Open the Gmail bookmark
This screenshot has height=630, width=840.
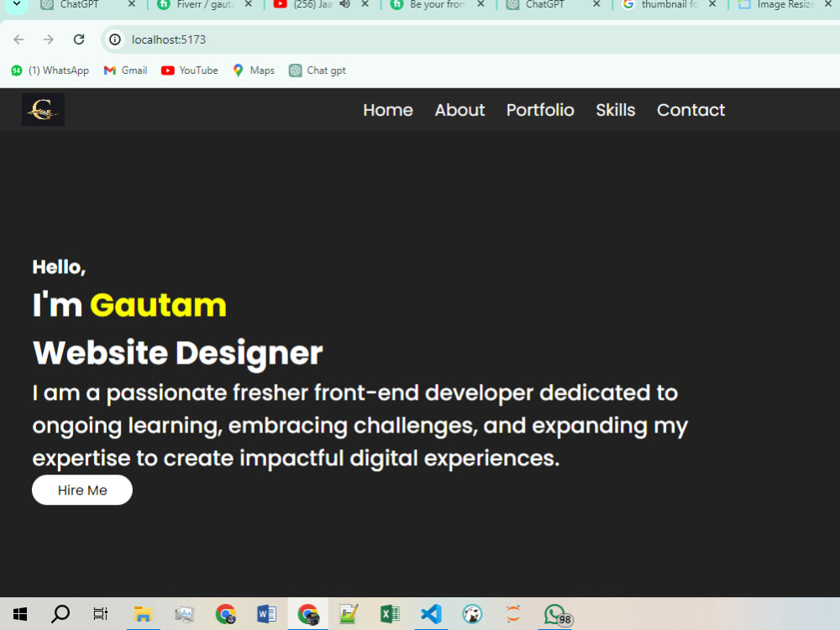coord(125,71)
